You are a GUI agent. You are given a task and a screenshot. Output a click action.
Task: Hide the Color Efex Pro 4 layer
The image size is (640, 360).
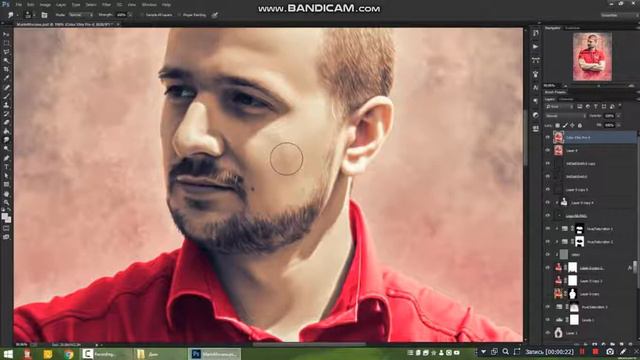click(548, 138)
